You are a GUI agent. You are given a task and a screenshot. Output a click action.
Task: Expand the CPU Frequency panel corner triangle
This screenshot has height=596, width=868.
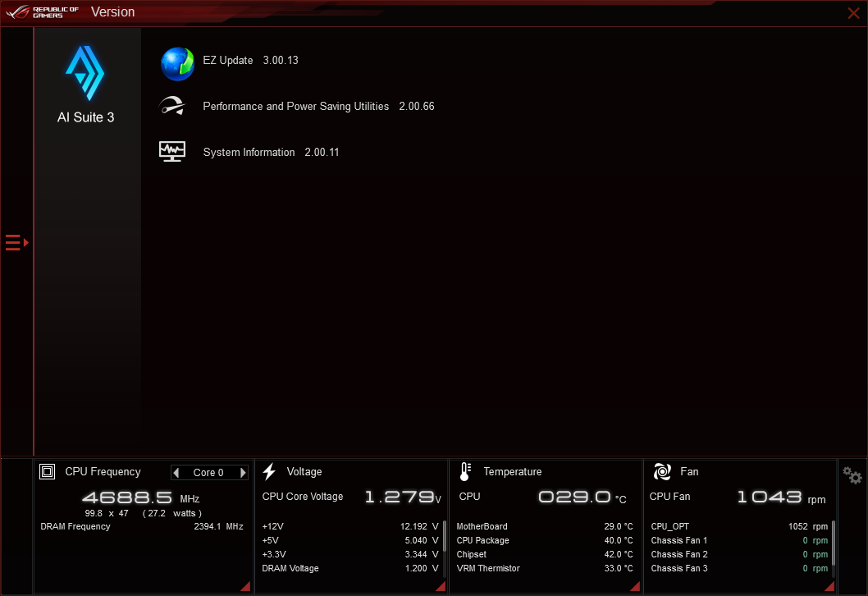pos(246,587)
